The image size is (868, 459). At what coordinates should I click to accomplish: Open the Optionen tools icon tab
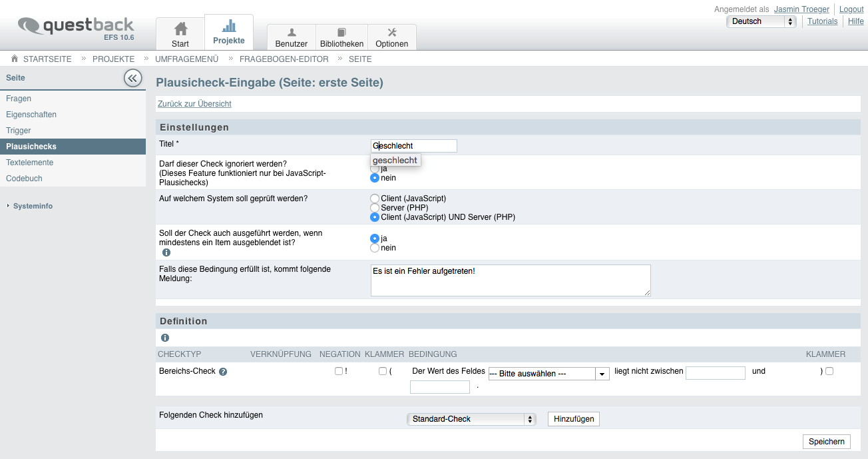[x=391, y=37]
